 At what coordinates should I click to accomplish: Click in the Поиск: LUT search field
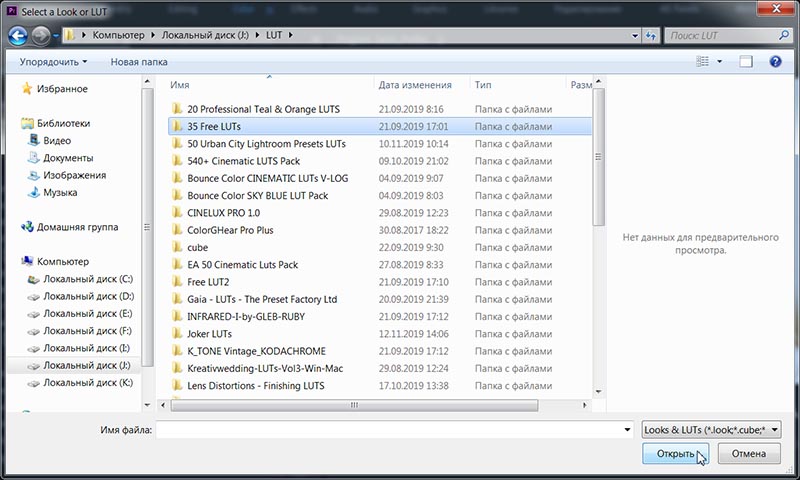click(721, 35)
